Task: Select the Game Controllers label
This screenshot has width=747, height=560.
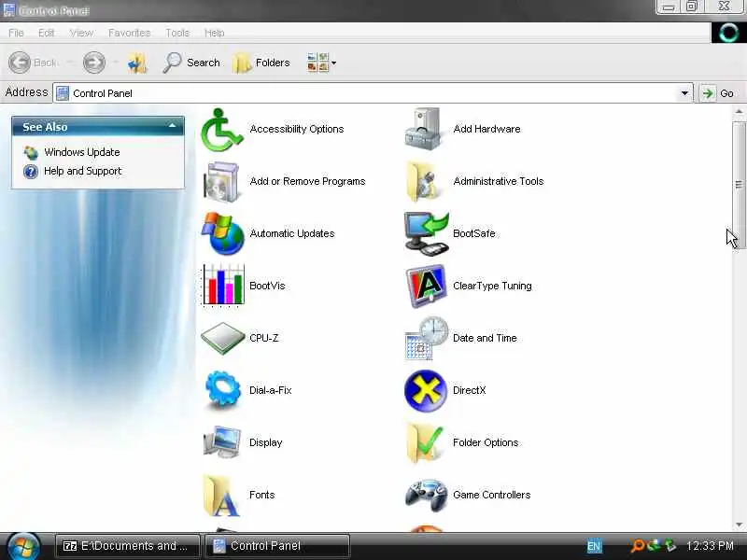Action: (x=492, y=495)
